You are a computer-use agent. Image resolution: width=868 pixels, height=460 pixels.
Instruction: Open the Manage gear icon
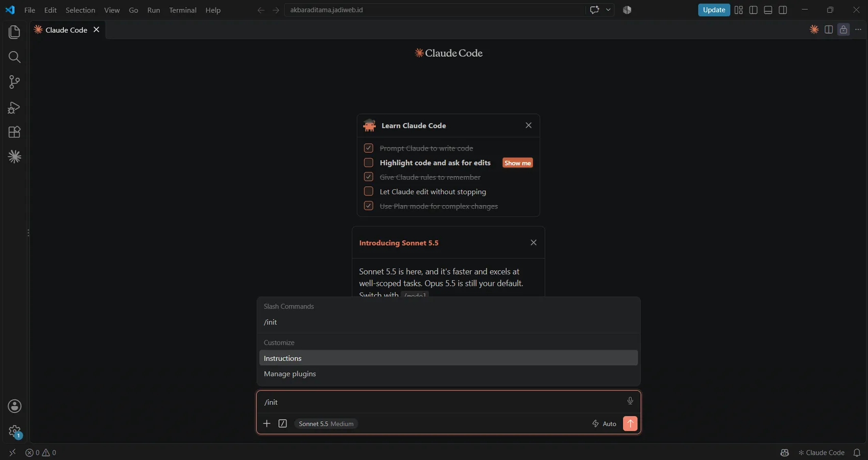click(x=14, y=431)
